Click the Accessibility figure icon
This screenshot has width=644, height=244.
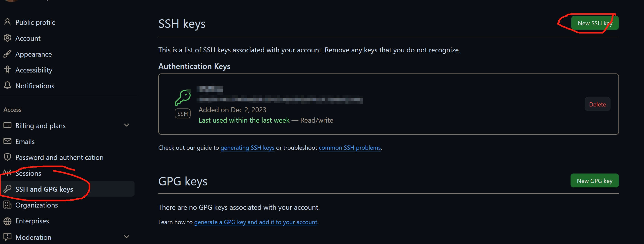click(x=7, y=70)
